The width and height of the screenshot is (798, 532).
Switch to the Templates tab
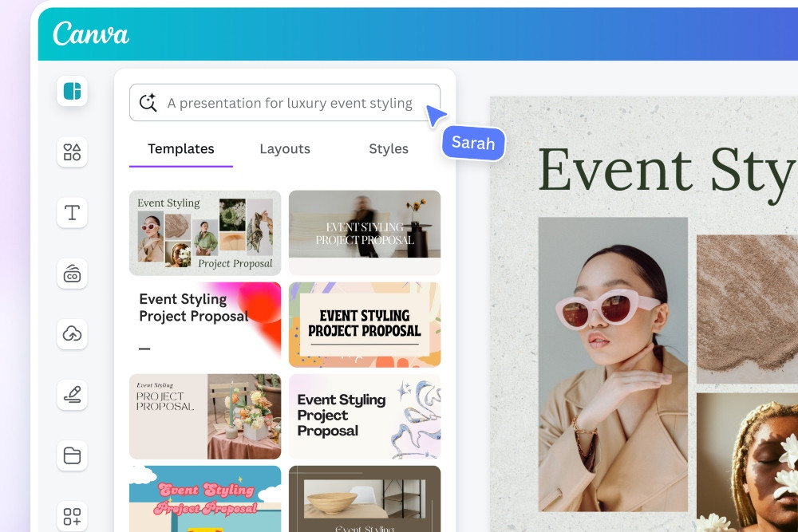coord(181,149)
